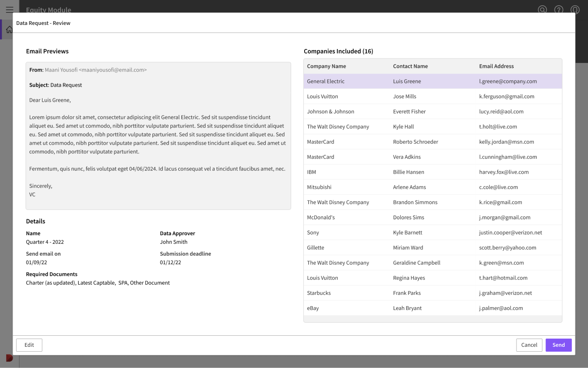Click the Companies Included (16) heading

339,51
